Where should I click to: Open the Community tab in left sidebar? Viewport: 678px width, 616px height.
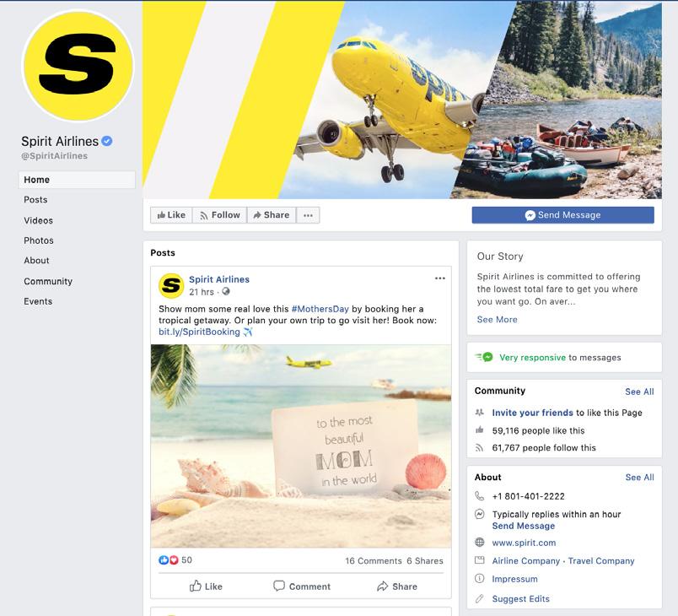point(48,281)
